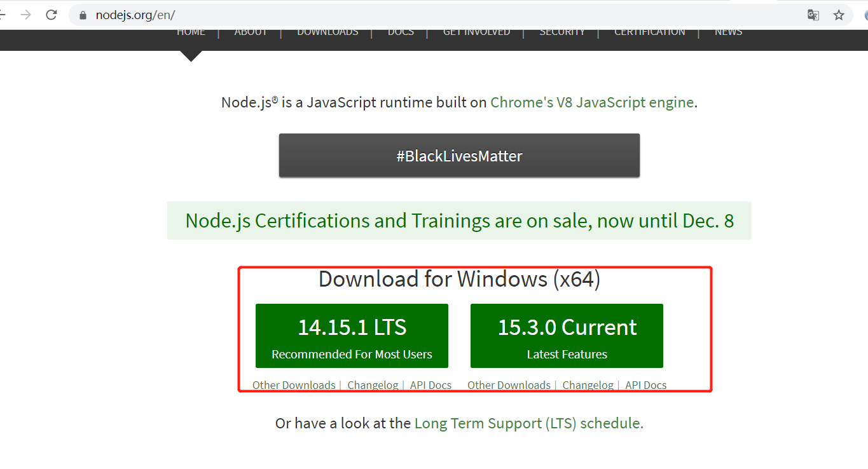Open Google Translate via its address bar icon
The image size is (868, 469).
point(813,14)
